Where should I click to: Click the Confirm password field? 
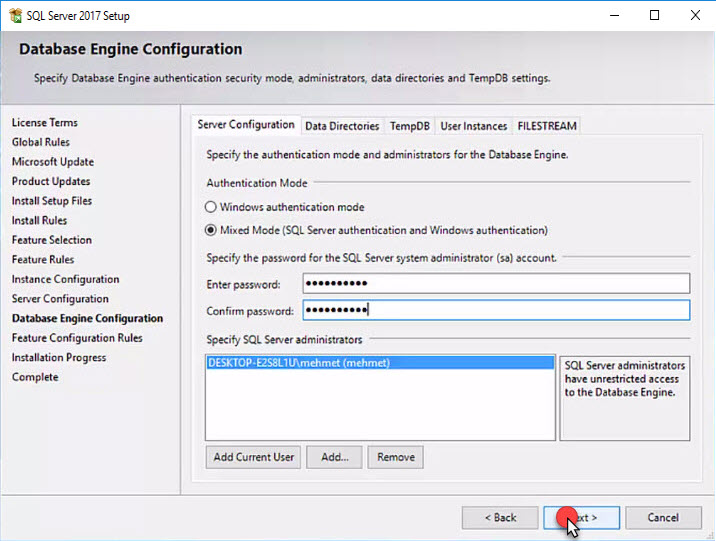pos(496,310)
